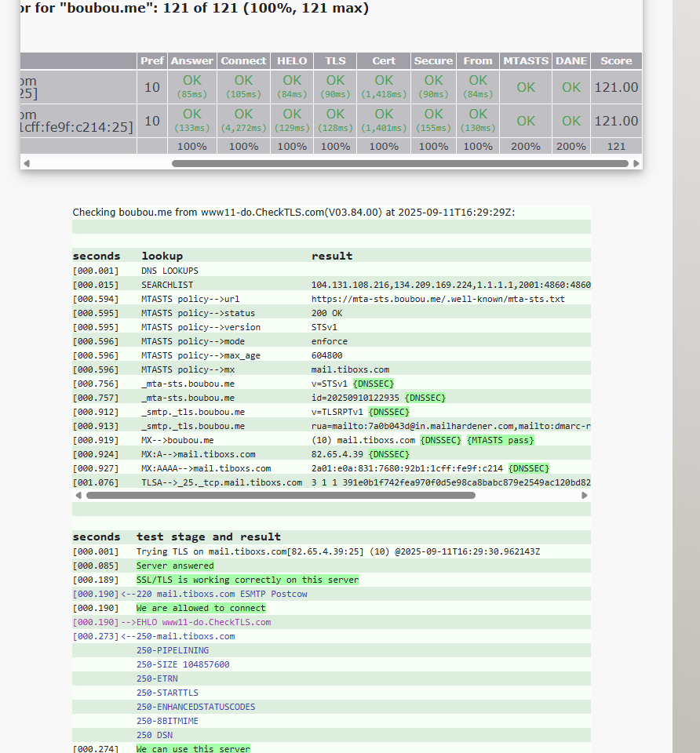
Task: Click the "250-PIPELINING" response line
Action: 173,651
